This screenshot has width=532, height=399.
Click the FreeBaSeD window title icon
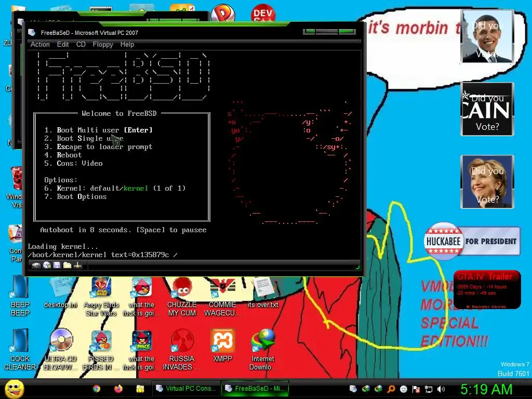(x=32, y=33)
